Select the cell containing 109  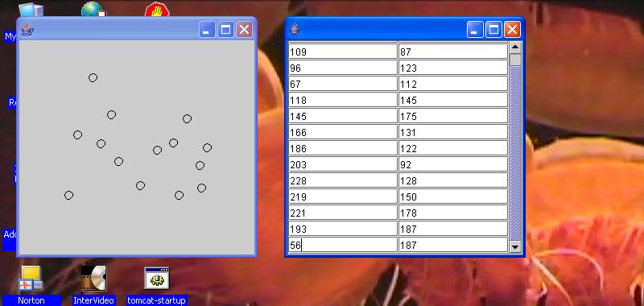[343, 52]
